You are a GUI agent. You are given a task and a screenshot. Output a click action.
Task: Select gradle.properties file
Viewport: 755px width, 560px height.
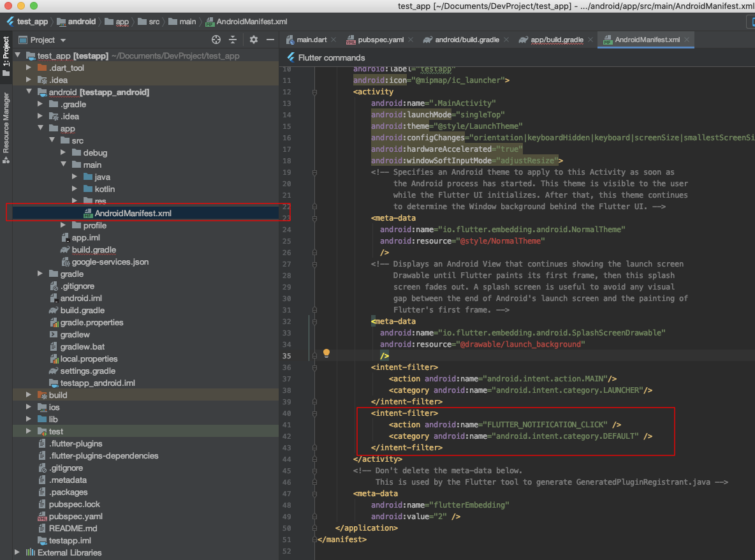(91, 323)
